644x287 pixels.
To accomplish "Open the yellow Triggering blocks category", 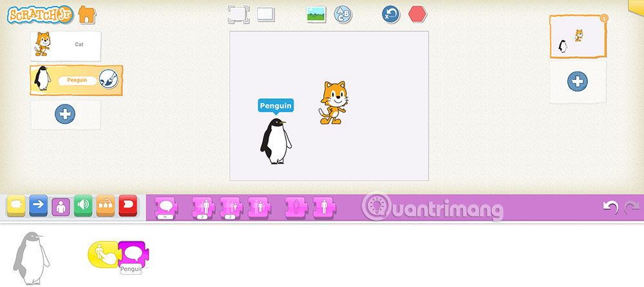I will pos(16,205).
